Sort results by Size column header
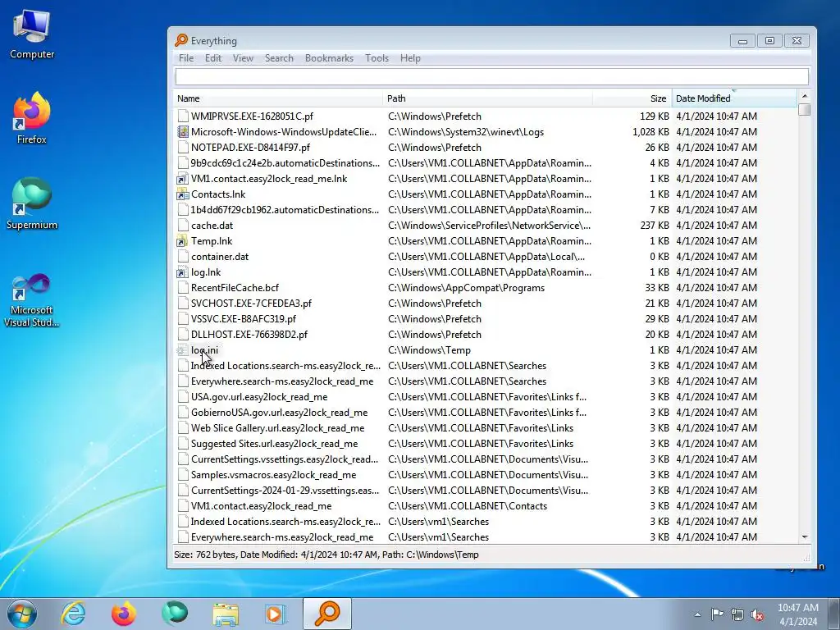Image resolution: width=840 pixels, height=630 pixels. pyautogui.click(x=632, y=98)
